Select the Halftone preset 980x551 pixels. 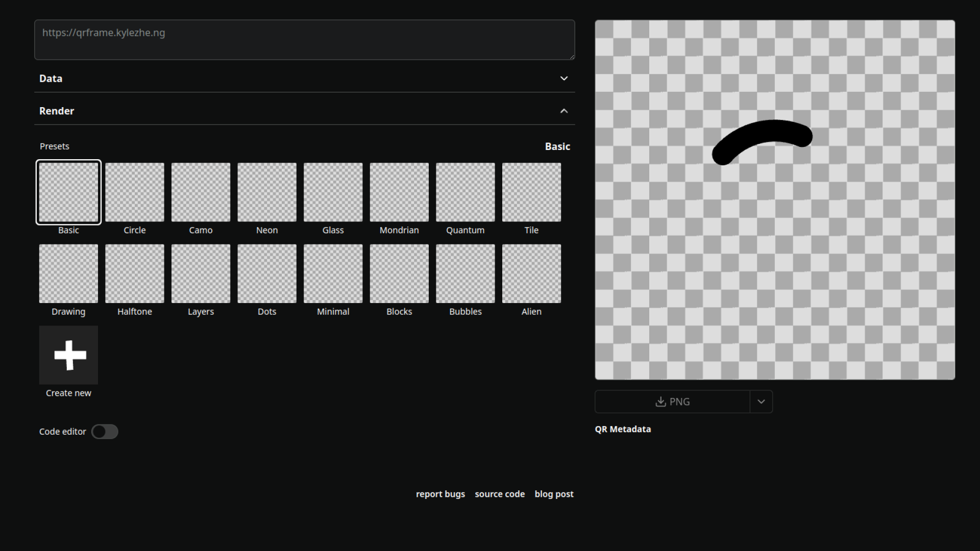pos(135,273)
